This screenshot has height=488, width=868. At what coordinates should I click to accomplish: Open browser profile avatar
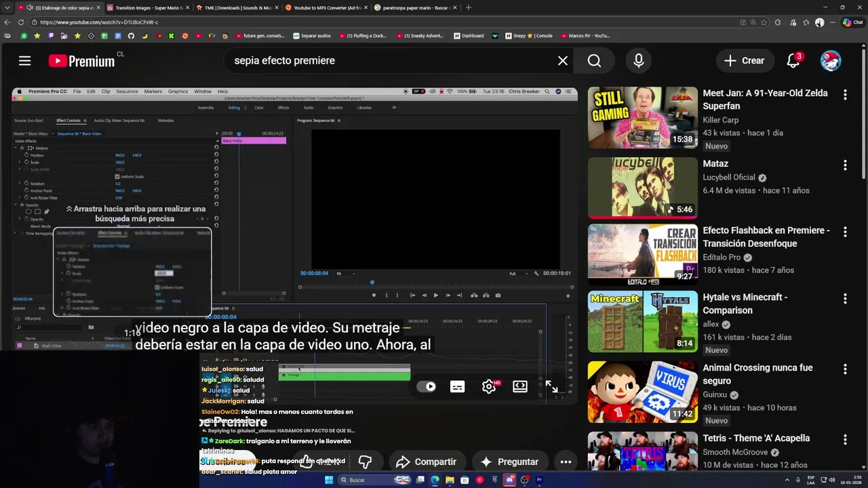[819, 22]
